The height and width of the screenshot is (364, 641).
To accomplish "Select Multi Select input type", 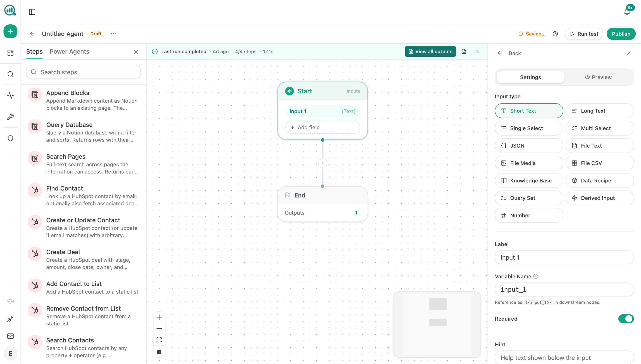I will (x=600, y=128).
